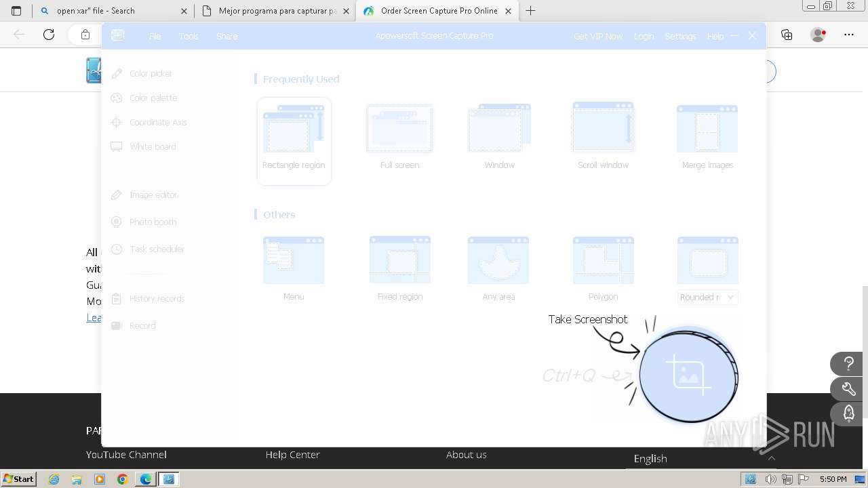The height and width of the screenshot is (488, 868).
Task: Open the Windows Start menu
Action: point(18,479)
